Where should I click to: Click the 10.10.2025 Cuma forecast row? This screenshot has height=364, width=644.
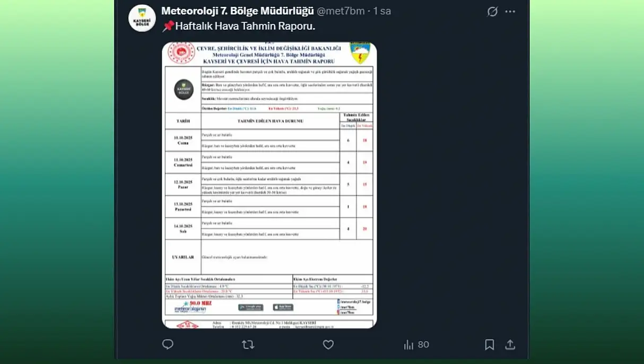point(183,140)
